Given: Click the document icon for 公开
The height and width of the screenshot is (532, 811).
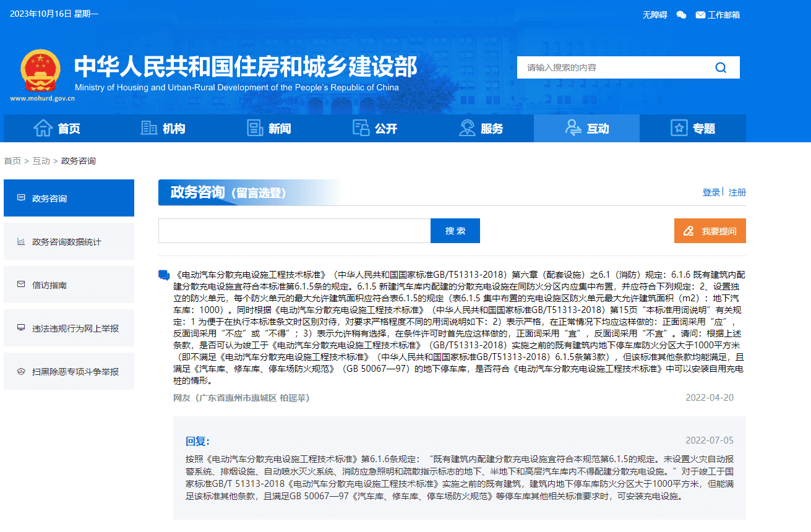Looking at the screenshot, I should click(x=361, y=128).
